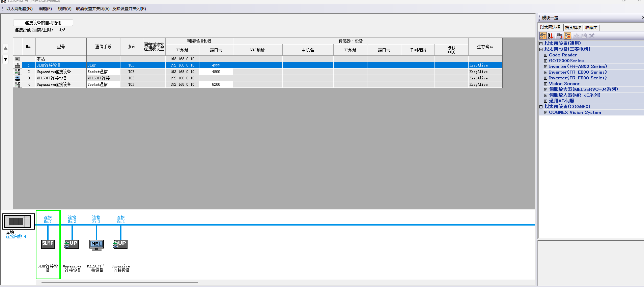
Task: Toggle the categorized view icon in module list
Action: point(543,36)
